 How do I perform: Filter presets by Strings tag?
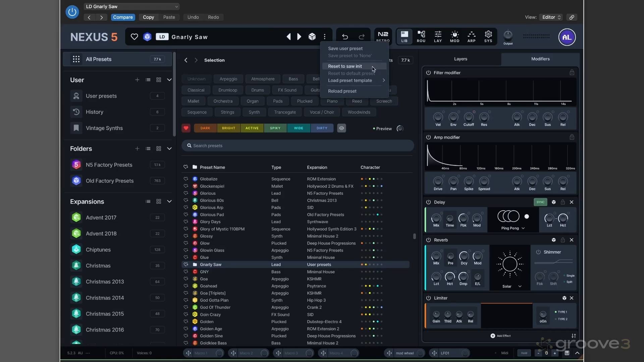tap(227, 112)
